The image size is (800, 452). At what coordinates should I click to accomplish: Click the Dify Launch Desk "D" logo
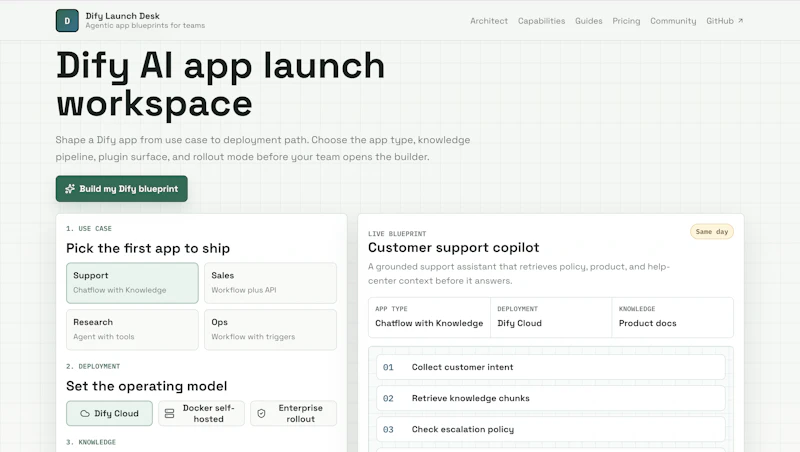[x=67, y=21]
